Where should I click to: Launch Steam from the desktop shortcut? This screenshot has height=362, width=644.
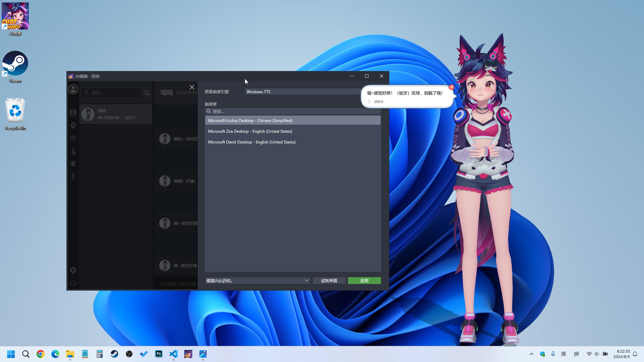pyautogui.click(x=15, y=63)
